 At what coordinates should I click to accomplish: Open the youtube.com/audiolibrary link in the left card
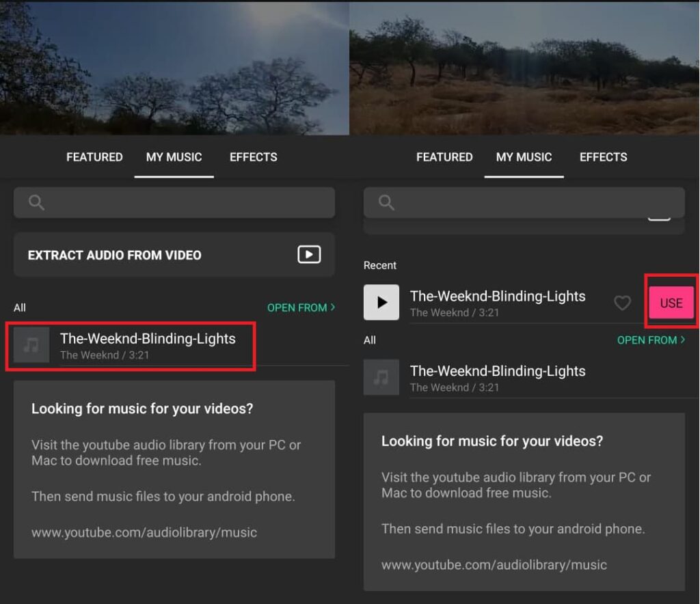(x=144, y=532)
